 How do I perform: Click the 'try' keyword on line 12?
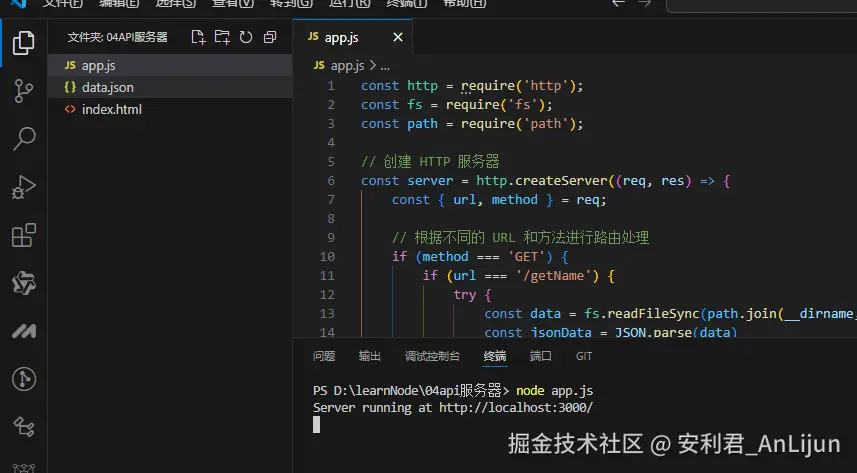pyautogui.click(x=465, y=295)
